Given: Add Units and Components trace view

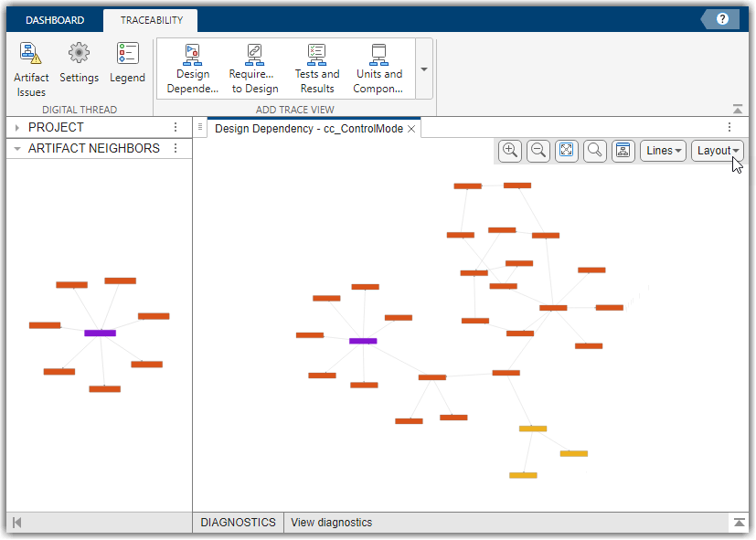Looking at the screenshot, I should (x=378, y=69).
